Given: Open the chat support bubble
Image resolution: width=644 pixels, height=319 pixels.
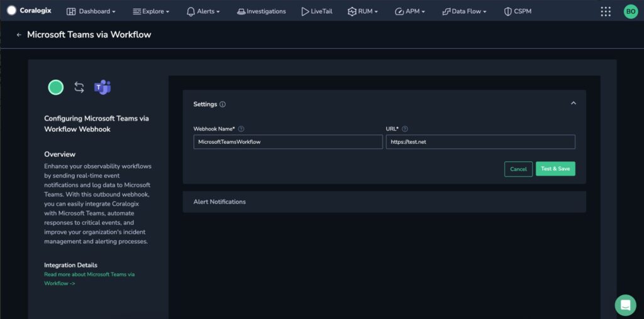Looking at the screenshot, I should click(x=625, y=305).
